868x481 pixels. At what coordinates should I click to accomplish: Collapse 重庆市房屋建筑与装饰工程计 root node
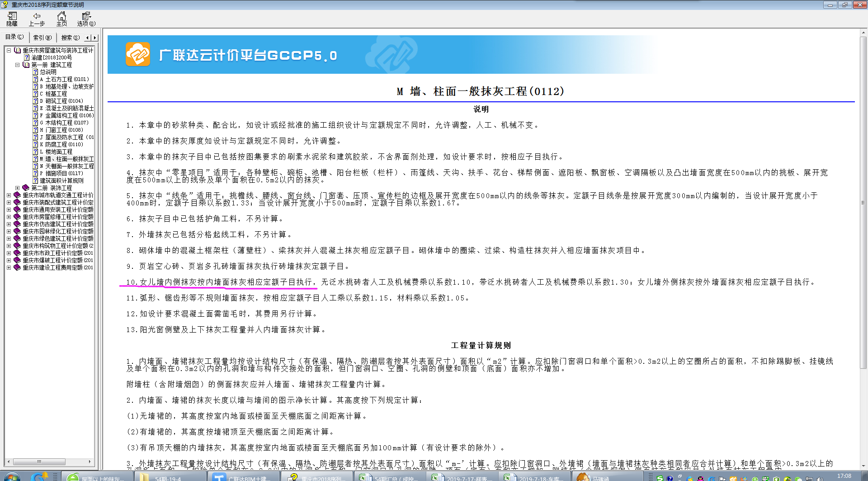click(9, 50)
